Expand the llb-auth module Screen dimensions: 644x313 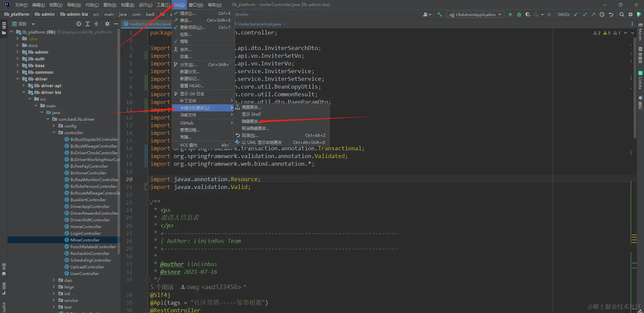point(17,59)
